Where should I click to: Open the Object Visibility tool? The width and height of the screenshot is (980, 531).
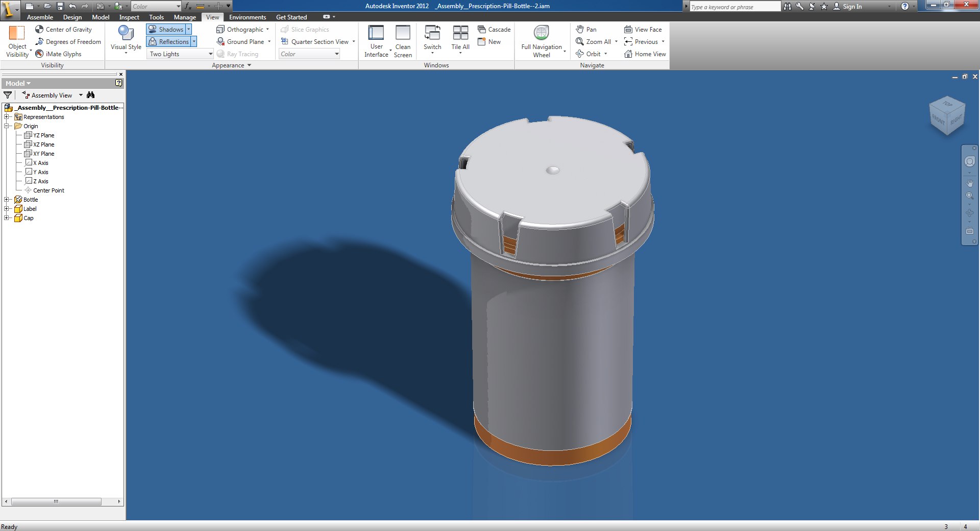(17, 41)
